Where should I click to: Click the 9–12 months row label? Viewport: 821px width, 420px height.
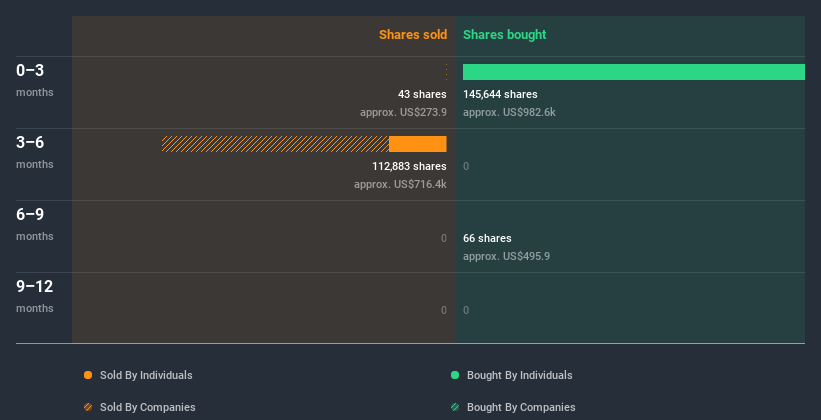pyautogui.click(x=35, y=296)
